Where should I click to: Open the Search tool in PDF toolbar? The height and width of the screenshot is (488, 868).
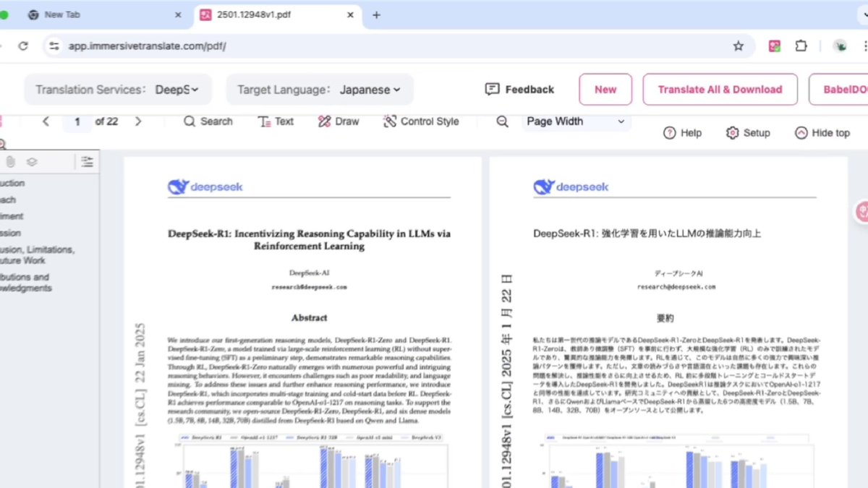[x=208, y=121]
